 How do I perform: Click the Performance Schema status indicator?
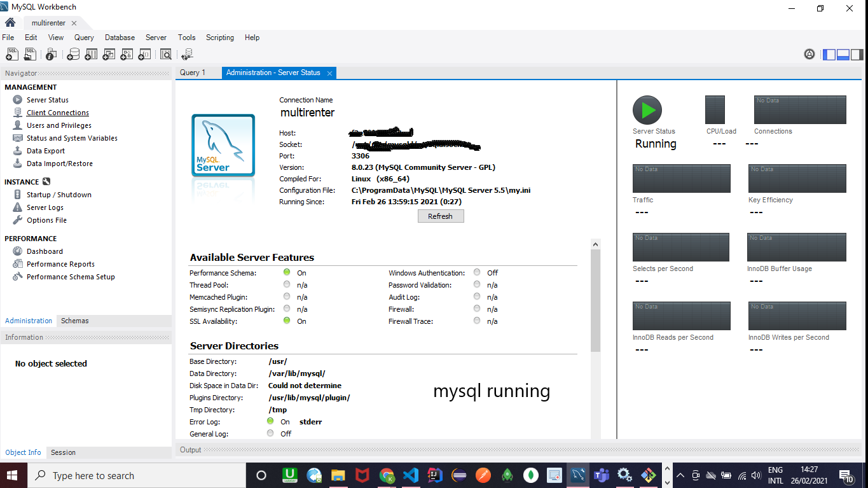pyautogui.click(x=287, y=272)
